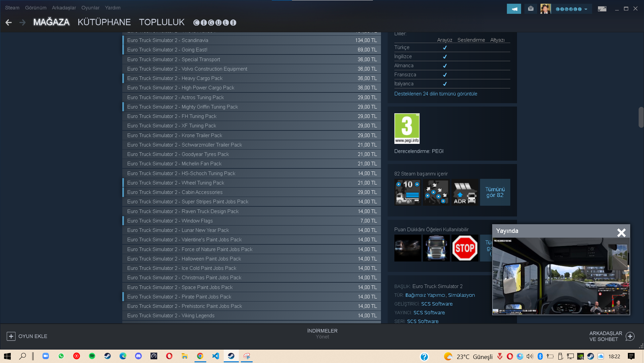Click the user profile avatar picture
Image resolution: width=644 pixels, height=363 pixels.
(546, 9)
